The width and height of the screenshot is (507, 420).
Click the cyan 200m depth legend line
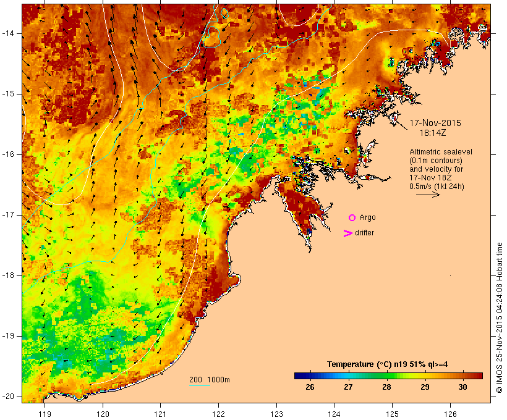200,386
